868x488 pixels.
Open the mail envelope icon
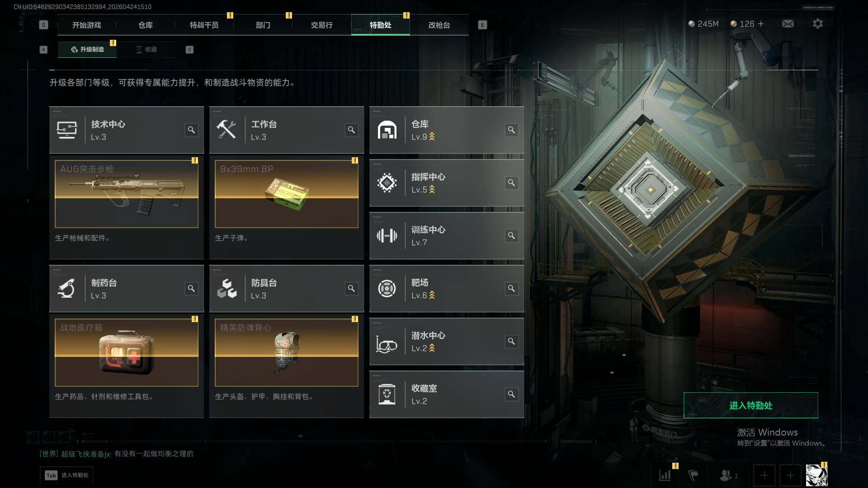pyautogui.click(x=788, y=23)
